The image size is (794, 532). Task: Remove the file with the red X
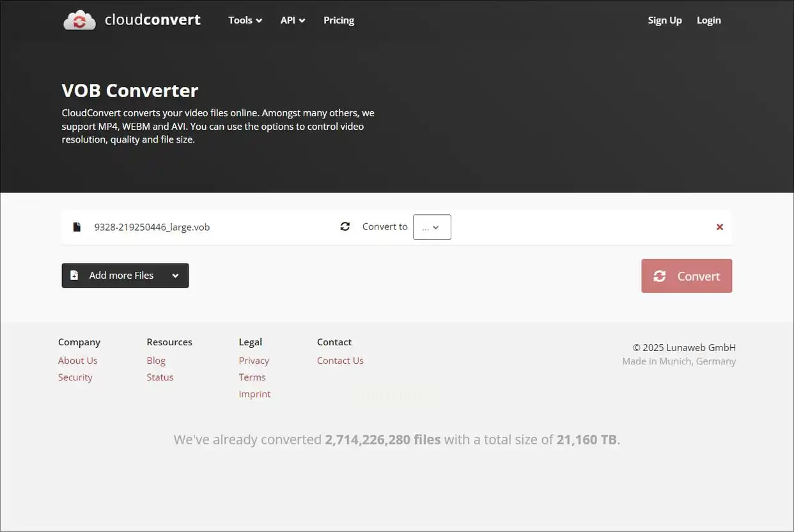[720, 227]
